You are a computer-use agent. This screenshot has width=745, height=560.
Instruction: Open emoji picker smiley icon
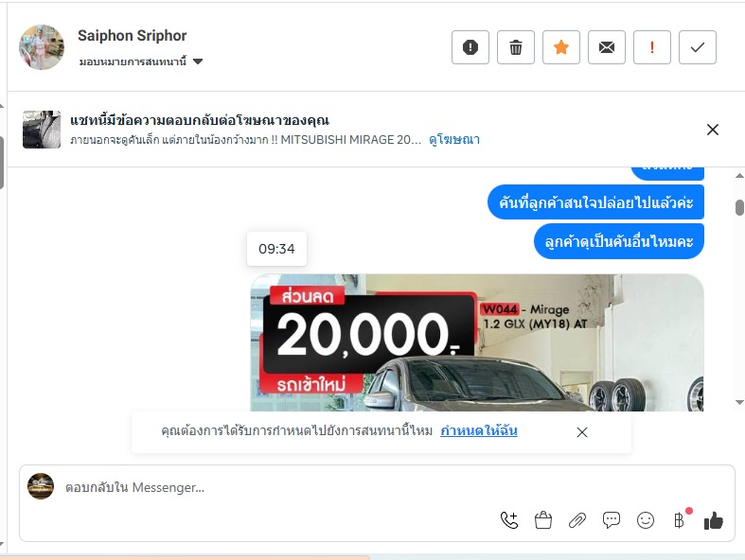coord(646,520)
